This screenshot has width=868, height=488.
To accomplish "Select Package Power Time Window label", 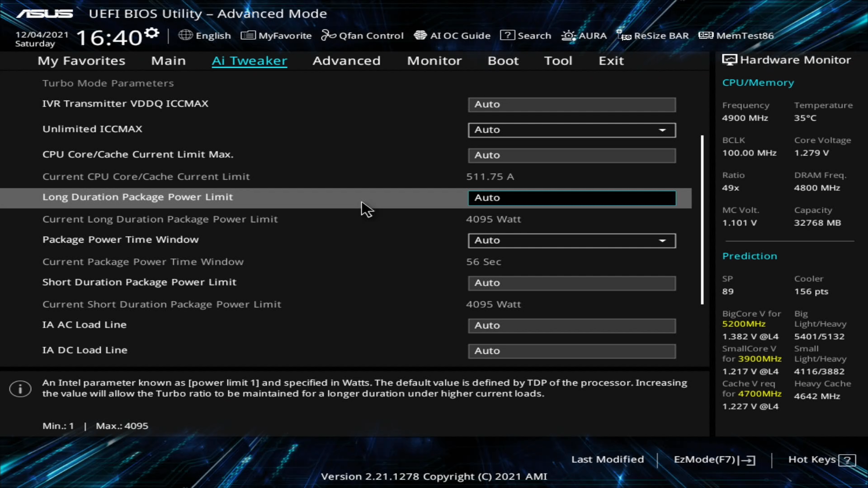I will (120, 240).
